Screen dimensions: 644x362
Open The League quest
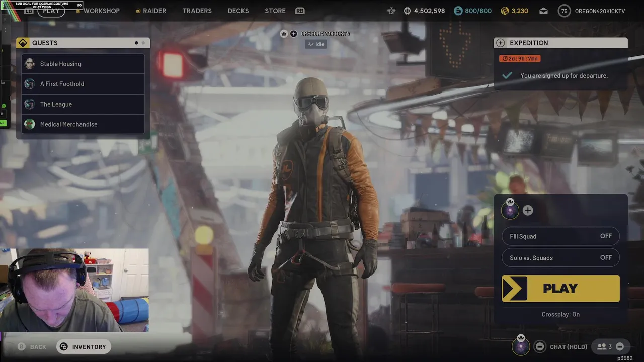point(83,104)
